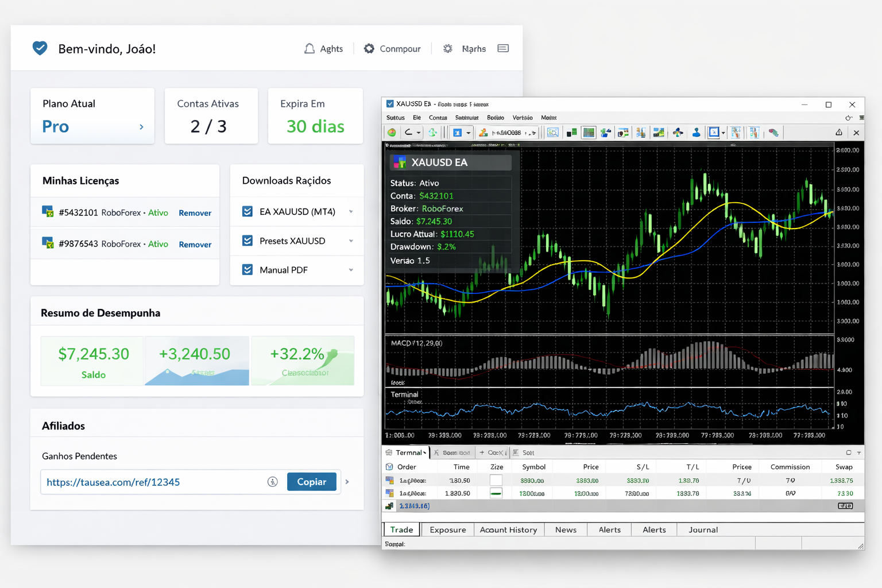Image resolution: width=882 pixels, height=588 pixels.
Task: Click the Terminal panel icon in toolbar
Action: [x=736, y=133]
